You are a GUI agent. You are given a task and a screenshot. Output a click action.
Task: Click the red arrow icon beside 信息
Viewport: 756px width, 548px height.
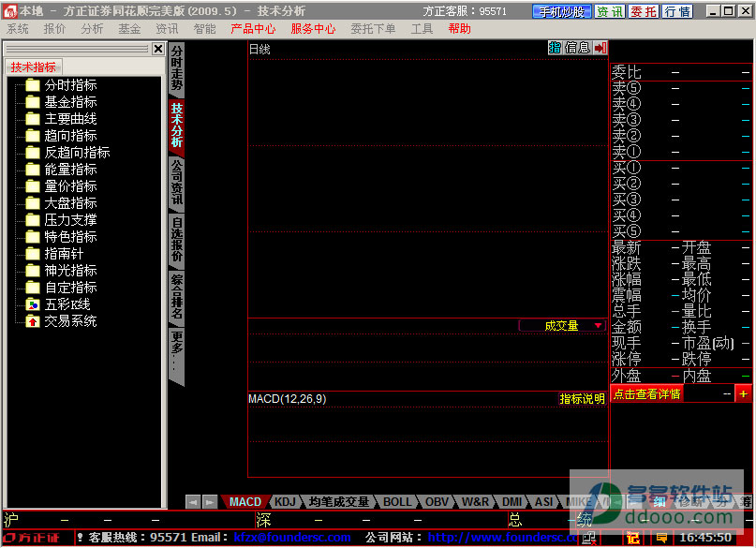(600, 48)
